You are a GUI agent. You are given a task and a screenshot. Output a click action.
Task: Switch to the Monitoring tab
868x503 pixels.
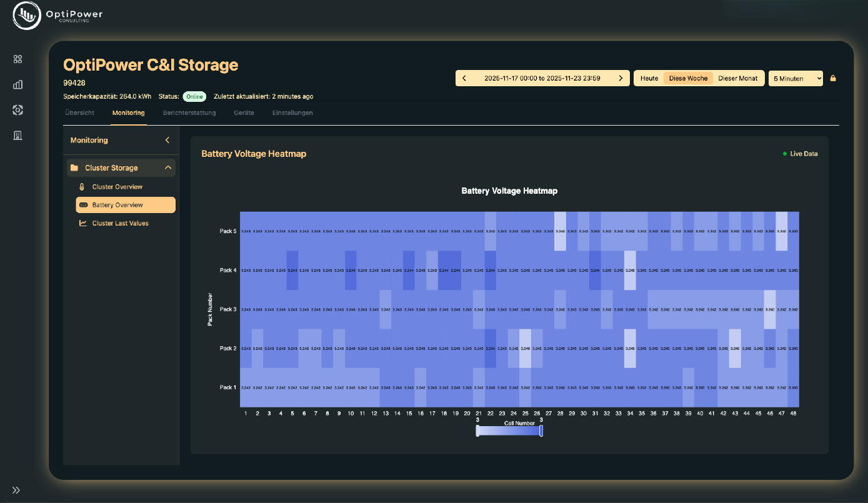point(128,113)
